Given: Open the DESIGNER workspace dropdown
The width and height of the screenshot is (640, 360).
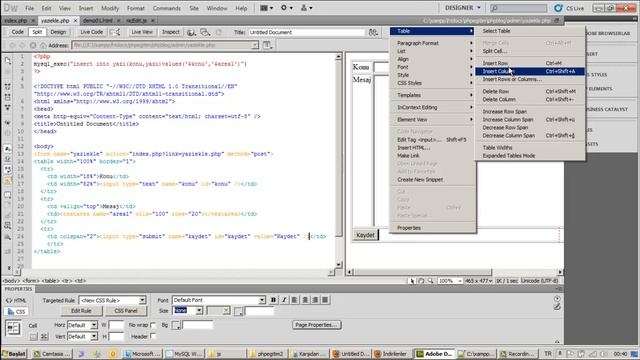Looking at the screenshot, I should (x=462, y=8).
